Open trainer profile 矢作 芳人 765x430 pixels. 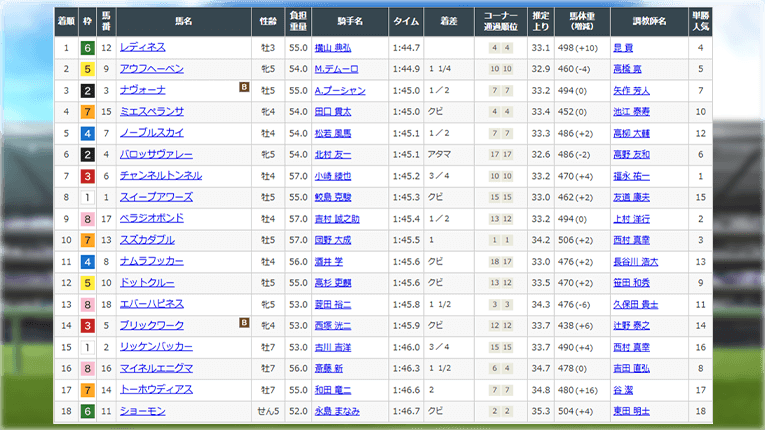coord(629,90)
